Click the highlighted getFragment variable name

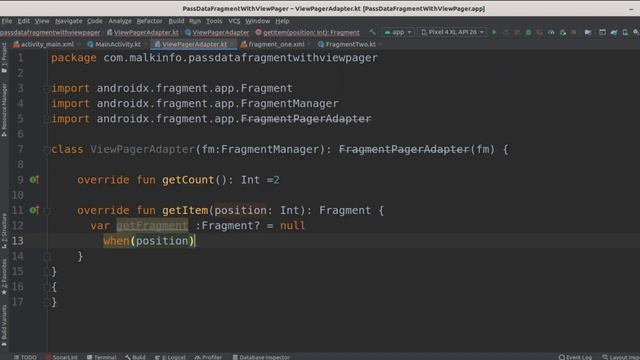click(x=152, y=226)
